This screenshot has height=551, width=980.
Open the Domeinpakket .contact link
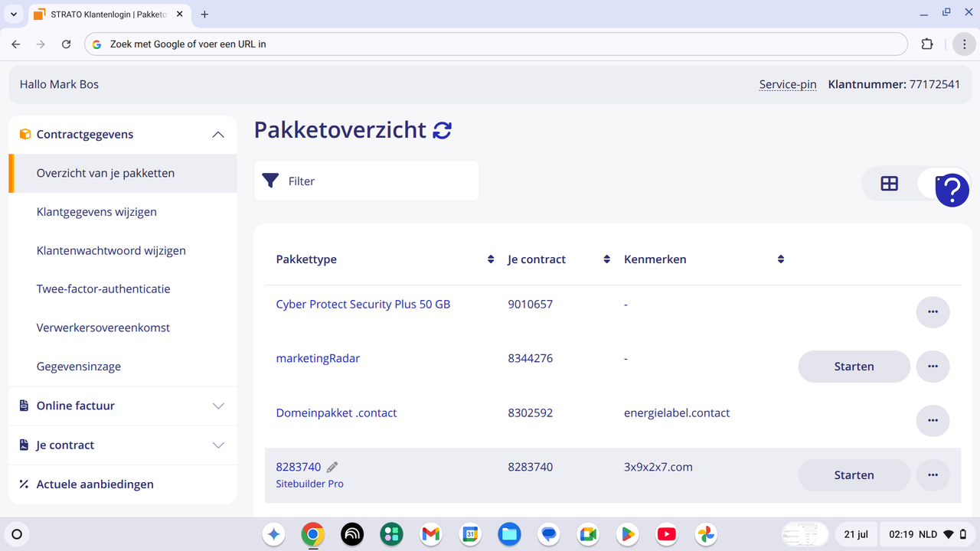click(336, 412)
